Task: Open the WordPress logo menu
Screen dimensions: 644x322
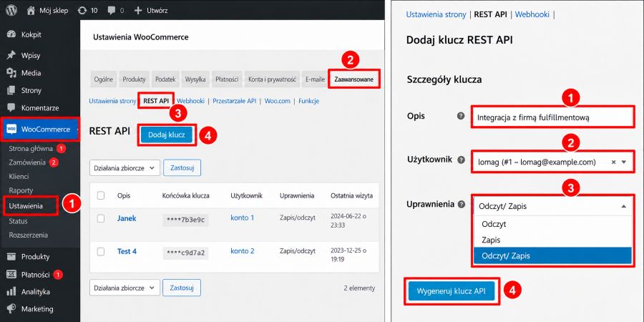Action: click(x=11, y=10)
